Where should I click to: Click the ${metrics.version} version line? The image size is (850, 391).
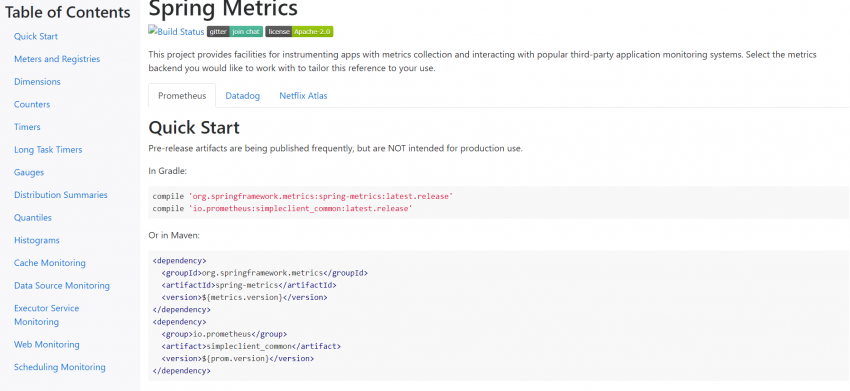pos(244,297)
